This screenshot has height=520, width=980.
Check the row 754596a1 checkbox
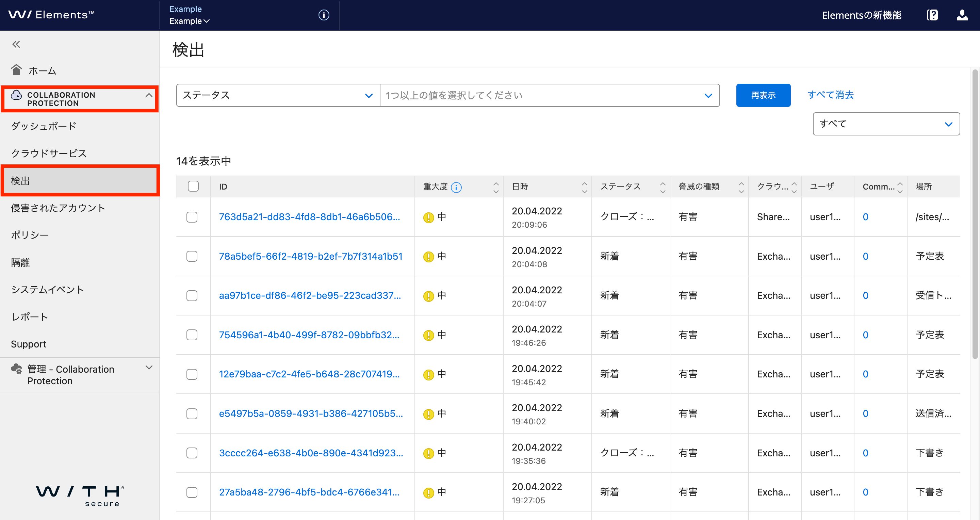click(x=192, y=335)
